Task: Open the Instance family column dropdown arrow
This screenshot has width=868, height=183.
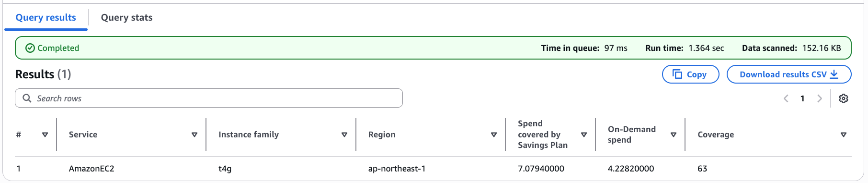Action: (x=344, y=135)
